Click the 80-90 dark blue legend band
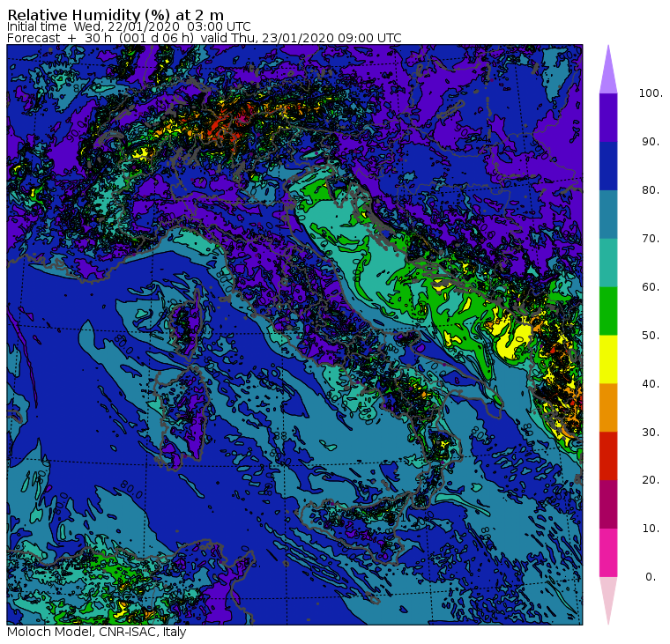The width and height of the screenshot is (670, 644). tap(608, 166)
